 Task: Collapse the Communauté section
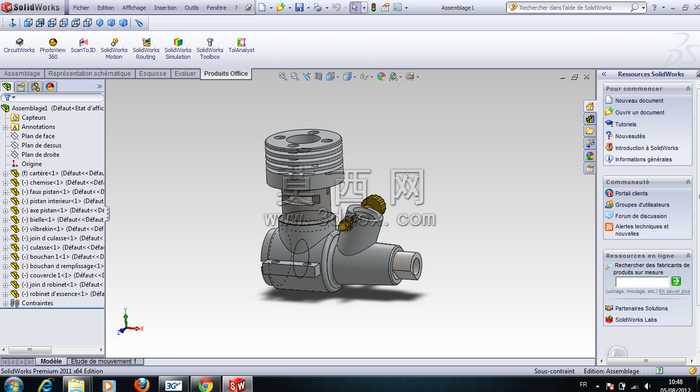pyautogui.click(x=687, y=181)
